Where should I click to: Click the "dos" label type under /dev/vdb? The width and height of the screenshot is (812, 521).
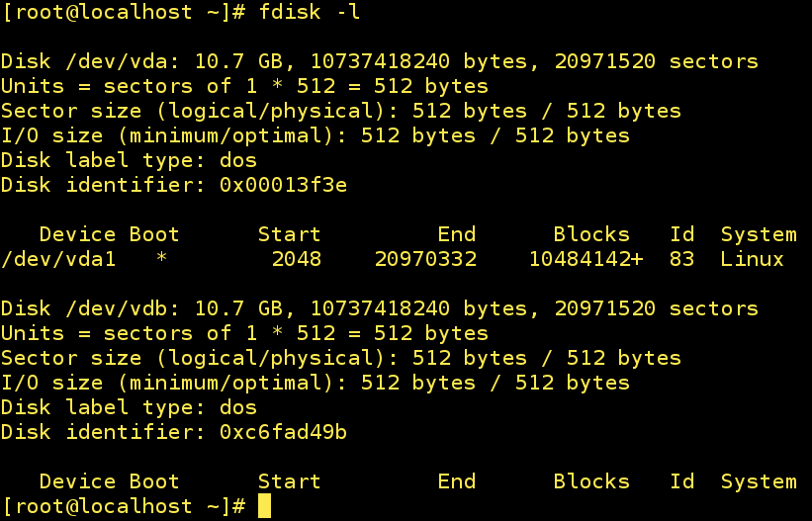pos(238,407)
